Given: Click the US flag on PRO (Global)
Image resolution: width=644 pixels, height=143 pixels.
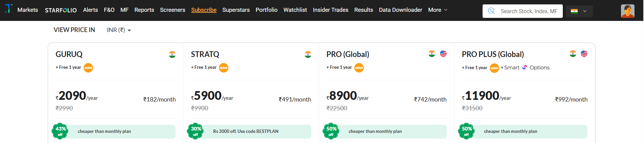Looking at the screenshot, I should coord(443,54).
